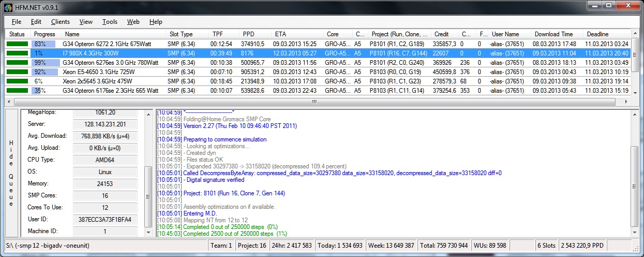Click the User ID field 387ECC3A73F1BFA4
Image resolution: width=644 pixels, height=257 pixels.
(x=104, y=219)
